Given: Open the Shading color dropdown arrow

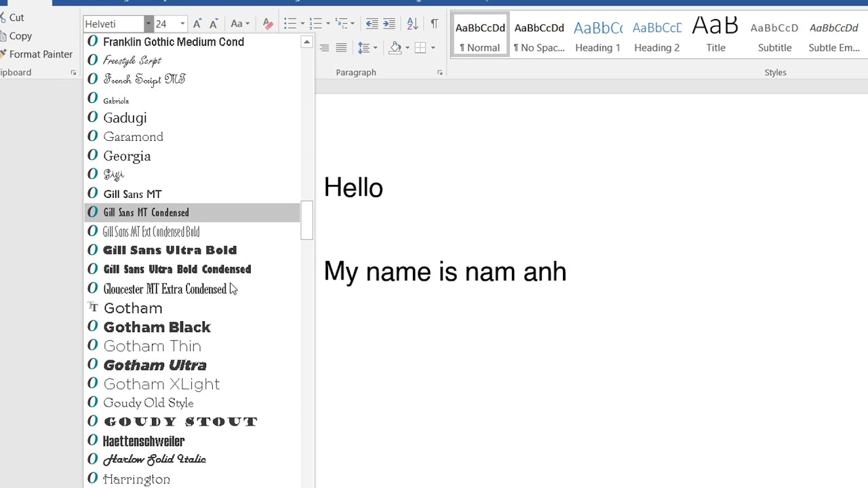Looking at the screenshot, I should coord(407,47).
